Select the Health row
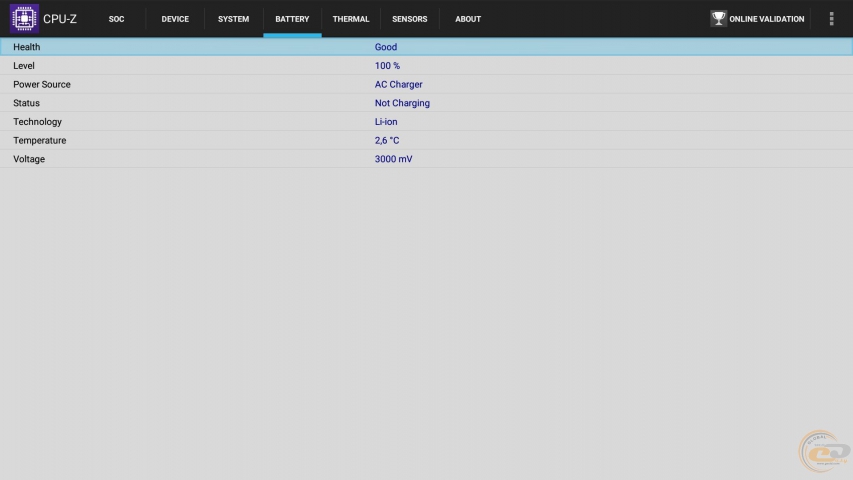Viewport: 853px width, 480px height. point(426,47)
